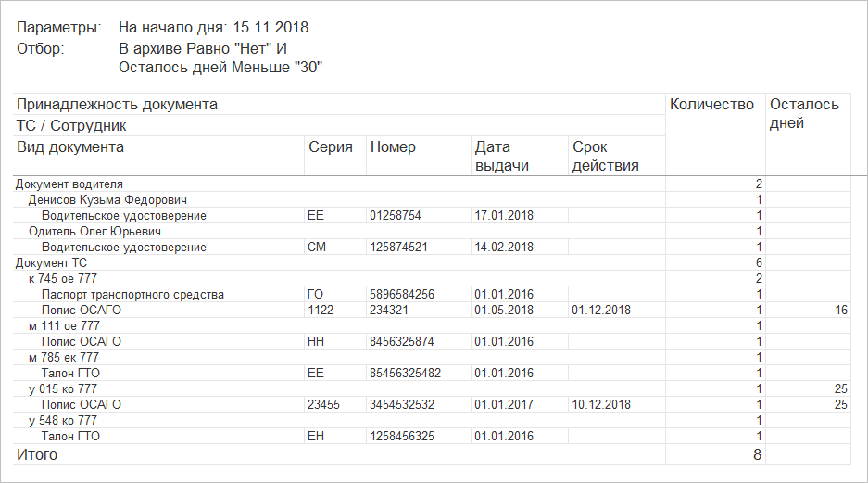The width and height of the screenshot is (868, 483).
Task: Click the "Осталось дней" column header
Action: [x=804, y=113]
